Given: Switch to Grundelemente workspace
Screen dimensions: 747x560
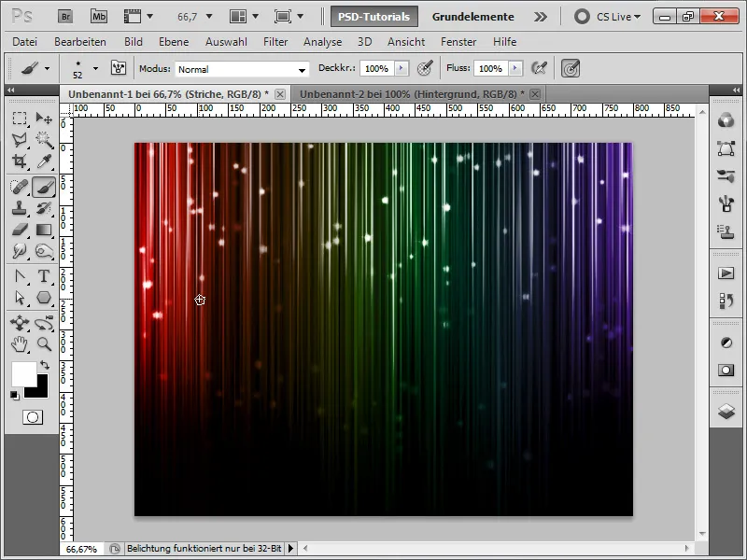Looking at the screenshot, I should (472, 17).
